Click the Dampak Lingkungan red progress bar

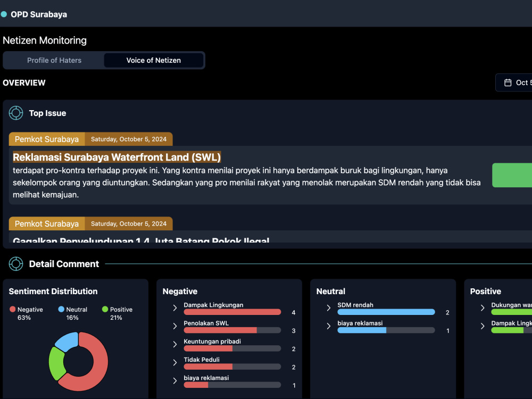pos(232,312)
